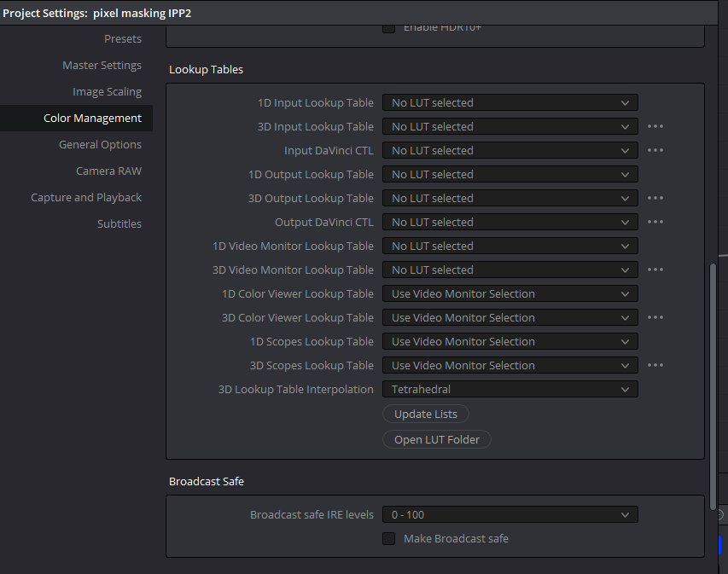Expand the 3D Color Viewer Lookup Table dropdown
This screenshot has width=728, height=574.
(x=510, y=318)
